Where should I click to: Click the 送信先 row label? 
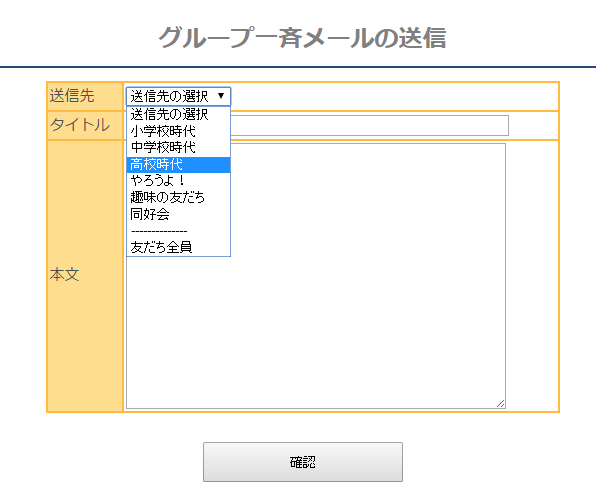(72, 95)
